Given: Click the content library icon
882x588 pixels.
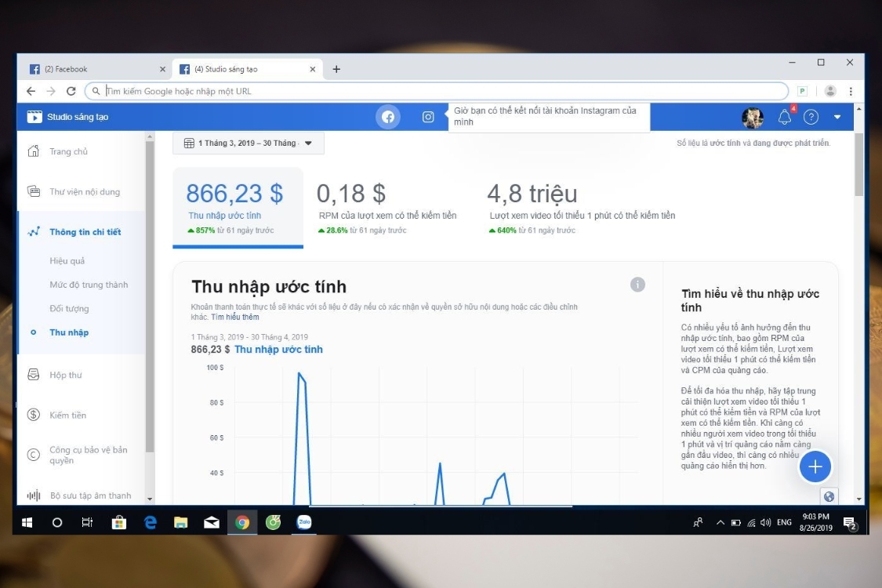Looking at the screenshot, I should pyautogui.click(x=34, y=191).
